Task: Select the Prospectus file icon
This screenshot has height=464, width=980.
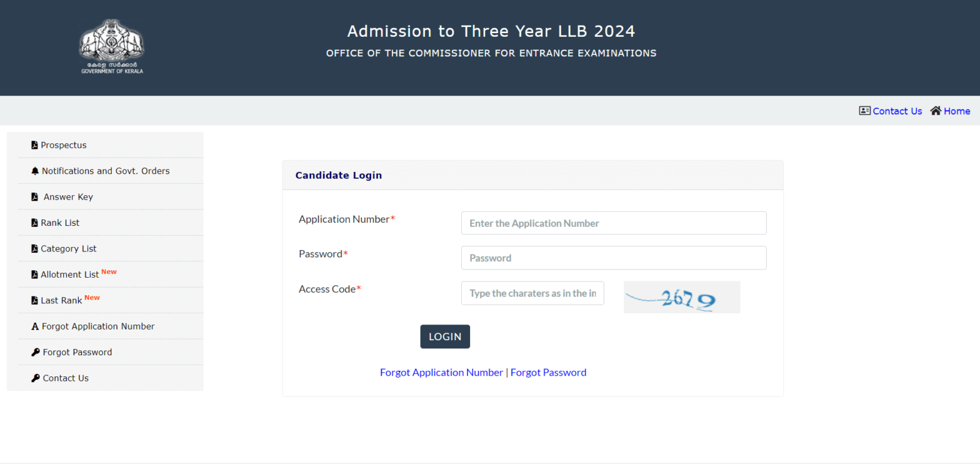Action: (x=34, y=144)
